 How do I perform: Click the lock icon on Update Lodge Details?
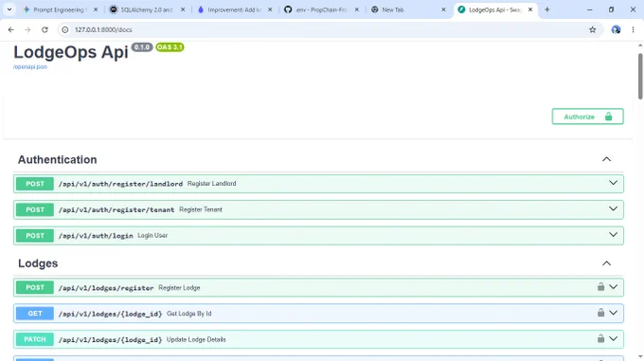(x=600, y=338)
